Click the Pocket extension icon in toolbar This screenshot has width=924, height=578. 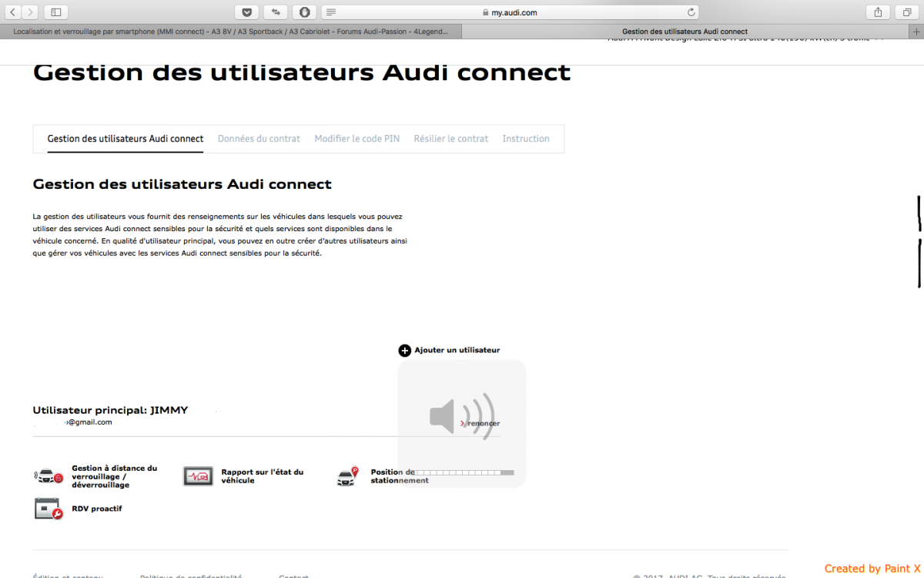[x=246, y=12]
